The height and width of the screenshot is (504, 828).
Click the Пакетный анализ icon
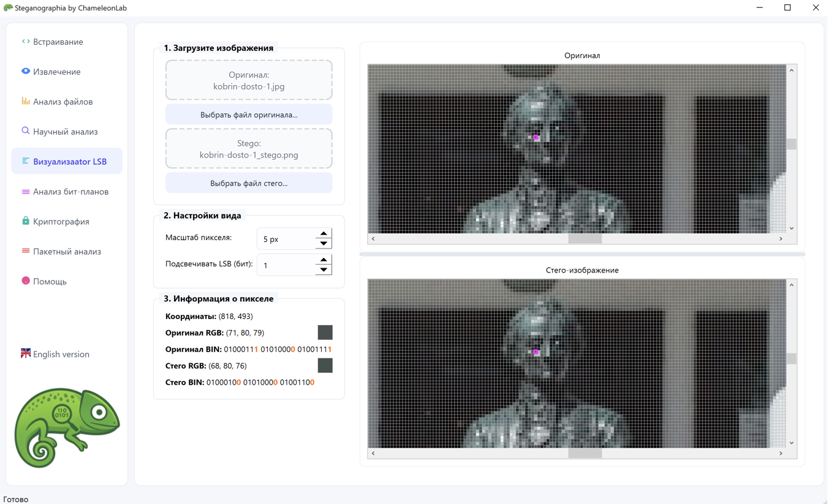coord(26,251)
